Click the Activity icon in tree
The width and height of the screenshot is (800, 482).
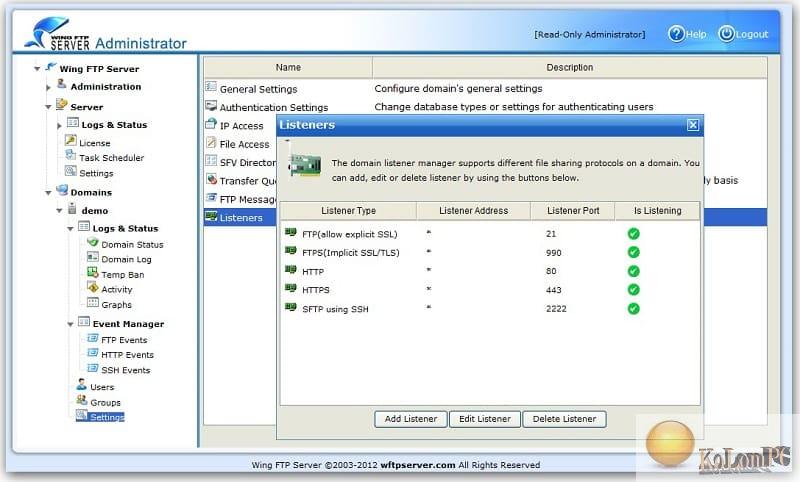point(93,287)
